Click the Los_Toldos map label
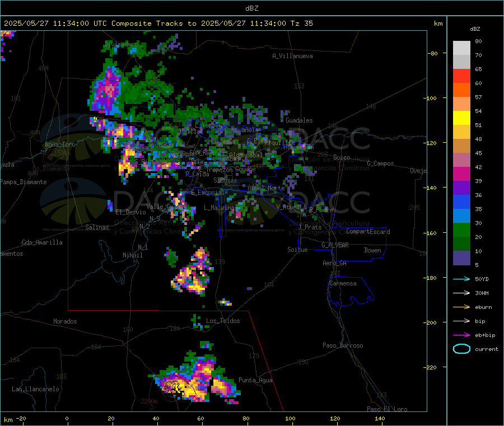The image size is (504, 426). 223,321
